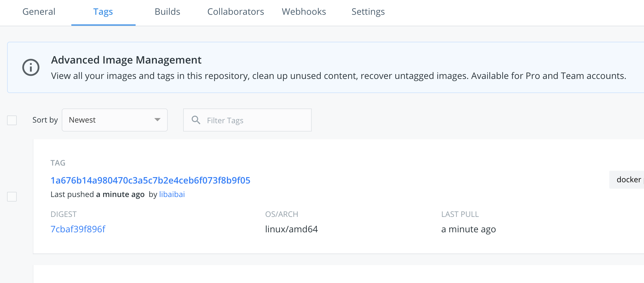Check the box for tag 1a676b14a980
Image resolution: width=644 pixels, height=283 pixels.
tap(12, 197)
